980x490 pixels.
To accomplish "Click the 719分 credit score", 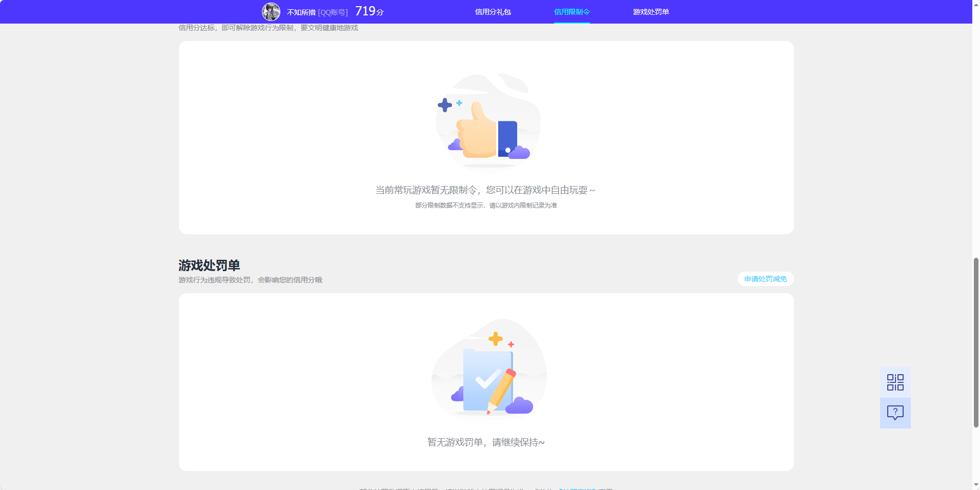I will tap(369, 11).
